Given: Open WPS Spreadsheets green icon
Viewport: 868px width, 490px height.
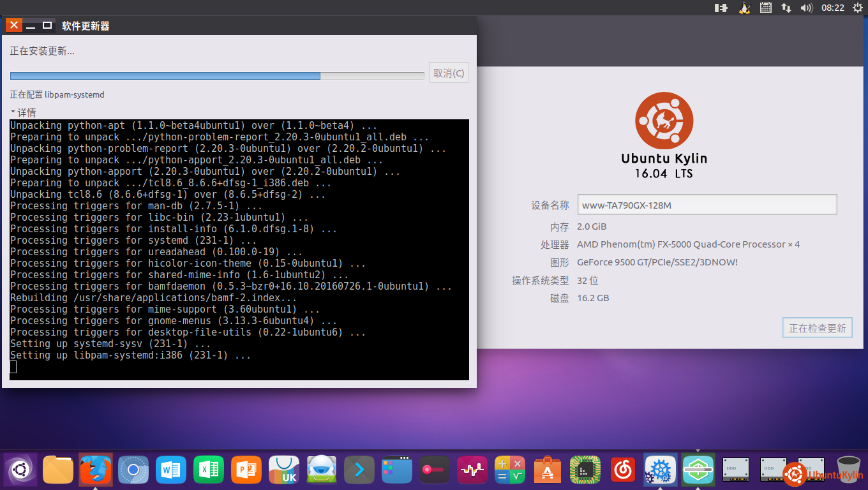Looking at the screenshot, I should (x=209, y=470).
